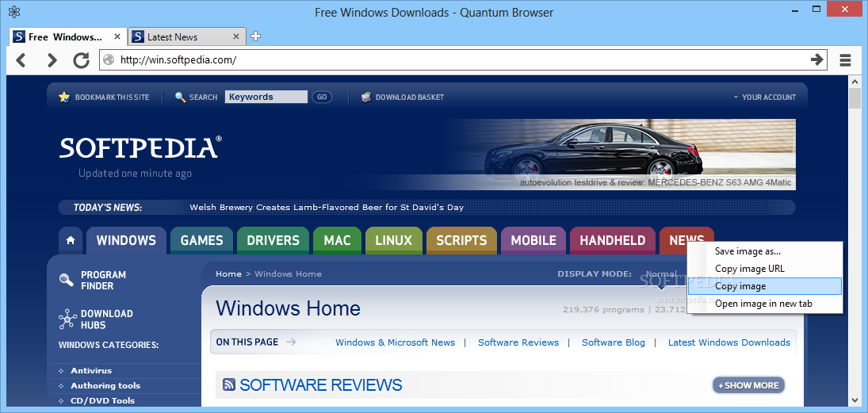Click the Bookmark This Site link
This screenshot has height=413, width=868.
[x=113, y=97]
